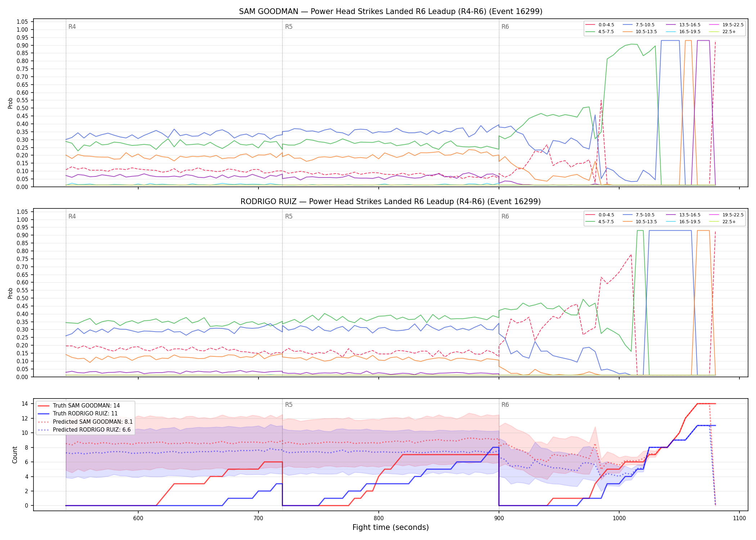Screen dimensions: 756x540
Task: Click the R5 marker in Rodrigo Ruiz chart
Action: pos(289,216)
